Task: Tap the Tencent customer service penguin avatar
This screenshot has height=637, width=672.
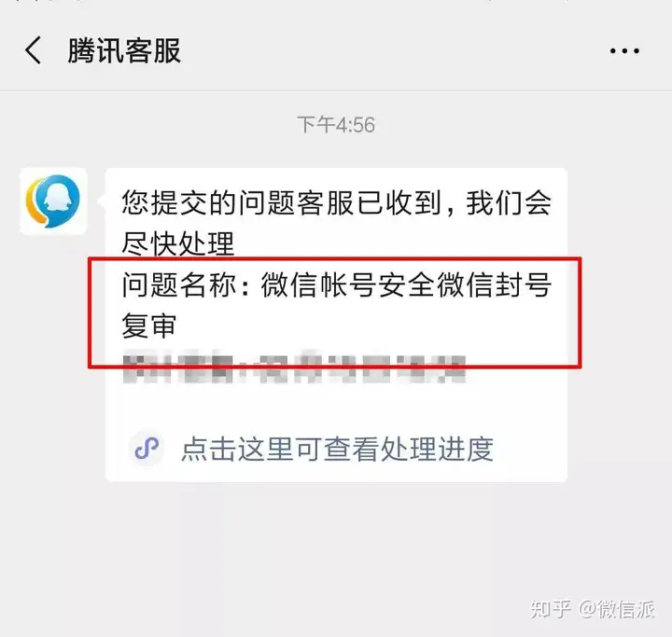Action: (x=53, y=201)
